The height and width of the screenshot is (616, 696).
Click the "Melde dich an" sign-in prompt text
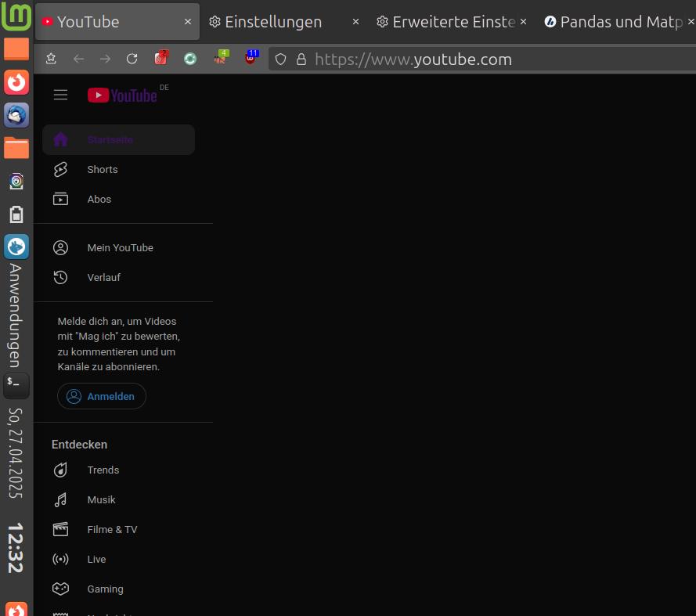[118, 344]
